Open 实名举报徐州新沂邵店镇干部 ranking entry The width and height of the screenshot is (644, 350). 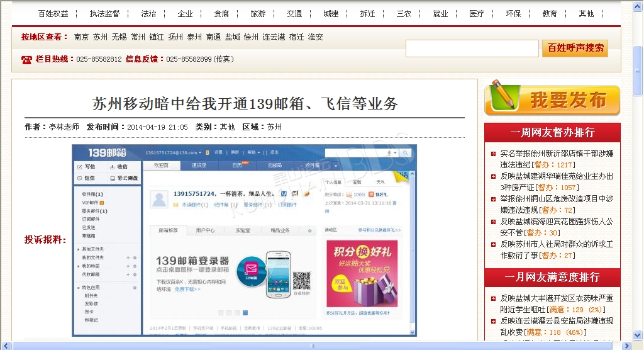[557, 159]
